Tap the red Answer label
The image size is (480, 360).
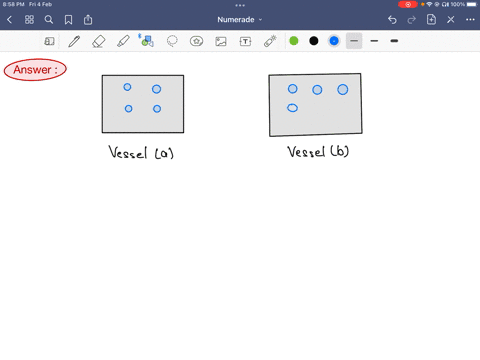[35, 70]
